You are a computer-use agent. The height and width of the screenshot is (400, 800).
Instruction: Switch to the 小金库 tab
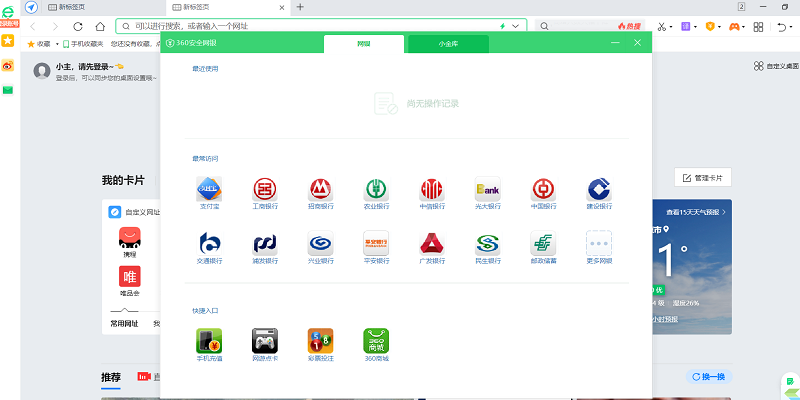click(448, 44)
